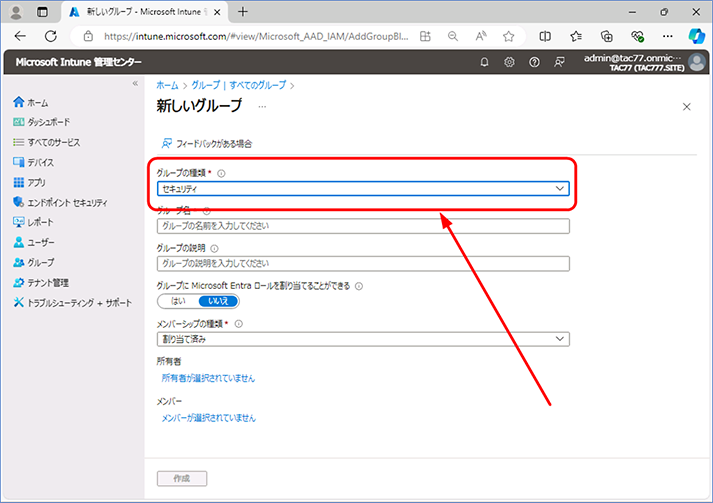This screenshot has width=713, height=503.
Task: Close the 新しいグループ blade
Action: (687, 106)
